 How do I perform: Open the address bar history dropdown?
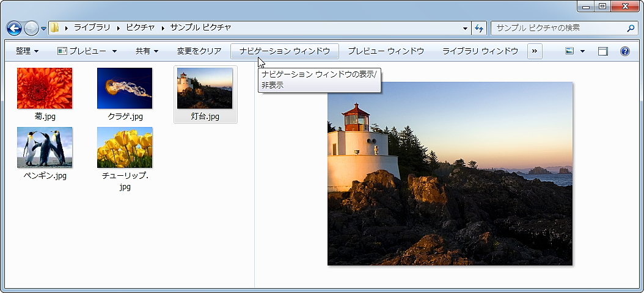[x=465, y=28]
